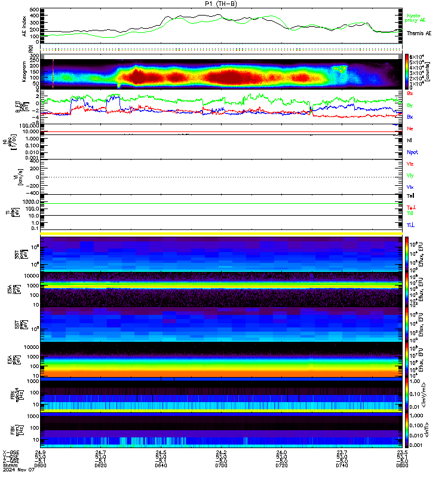
Task: Click the X-GSE value '24.7'
Action: [x=100, y=452]
